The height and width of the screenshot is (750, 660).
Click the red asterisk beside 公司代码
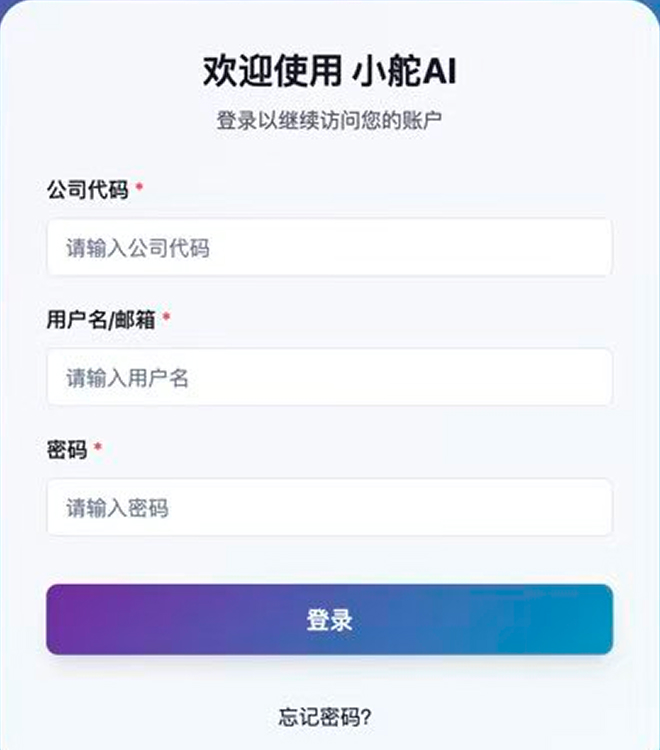pyautogui.click(x=140, y=188)
